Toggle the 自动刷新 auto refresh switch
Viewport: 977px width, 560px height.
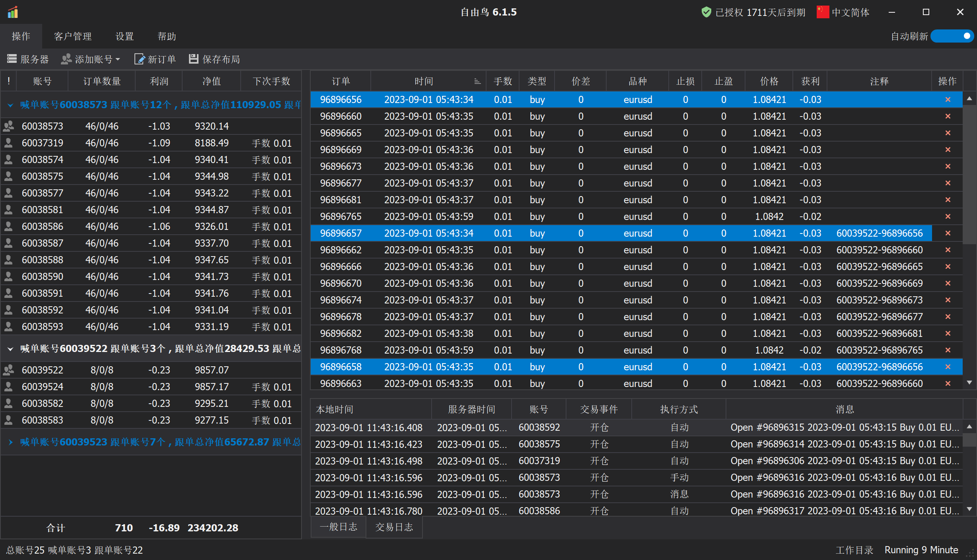click(x=952, y=36)
